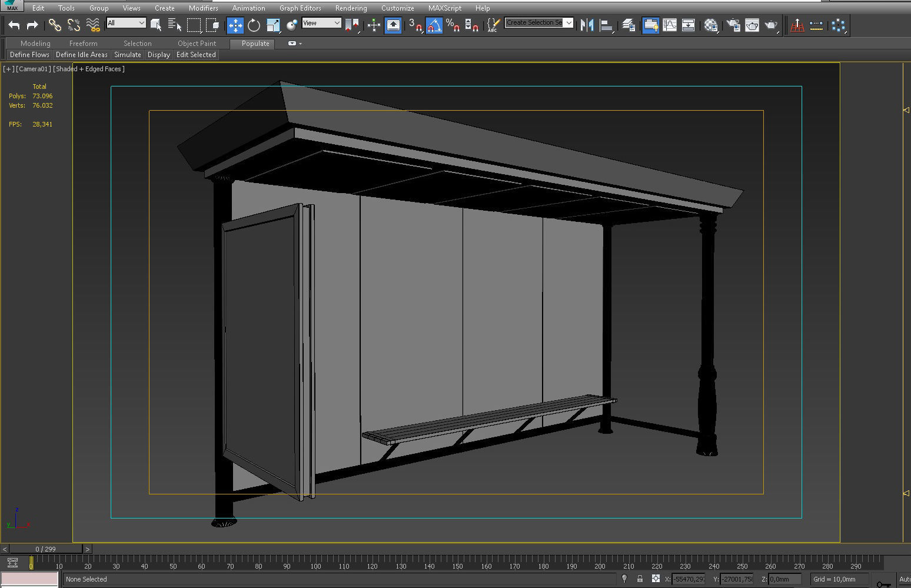911x588 pixels.
Task: Open Shaded + Edged Faces shading menu
Action: click(89, 69)
